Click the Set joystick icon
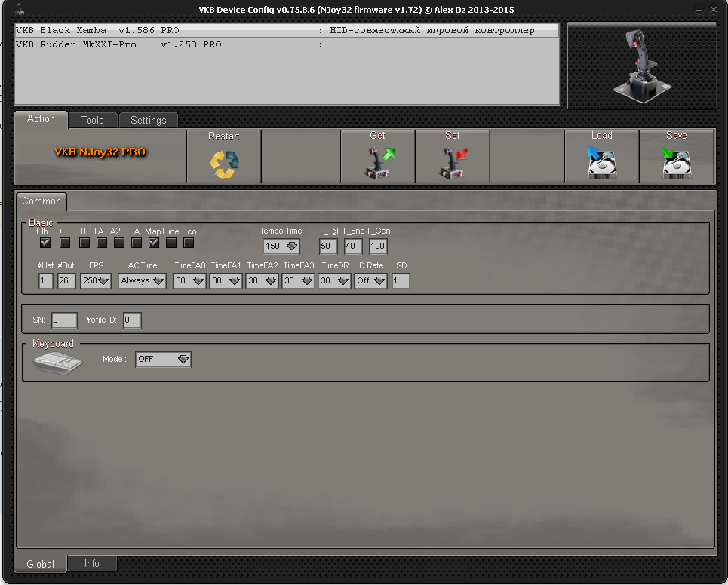The width and height of the screenshot is (728, 585). tap(453, 163)
